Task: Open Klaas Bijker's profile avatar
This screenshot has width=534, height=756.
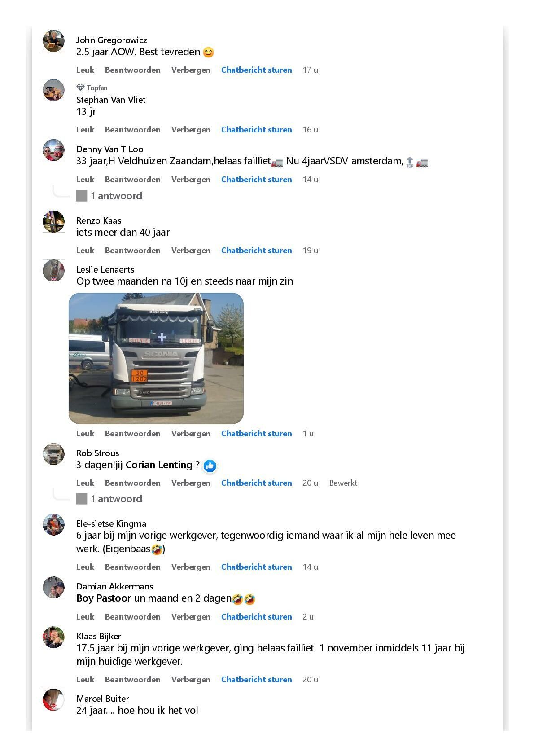Action: 53,637
